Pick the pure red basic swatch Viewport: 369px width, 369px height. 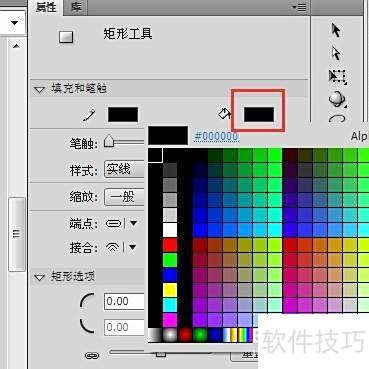coord(170,245)
